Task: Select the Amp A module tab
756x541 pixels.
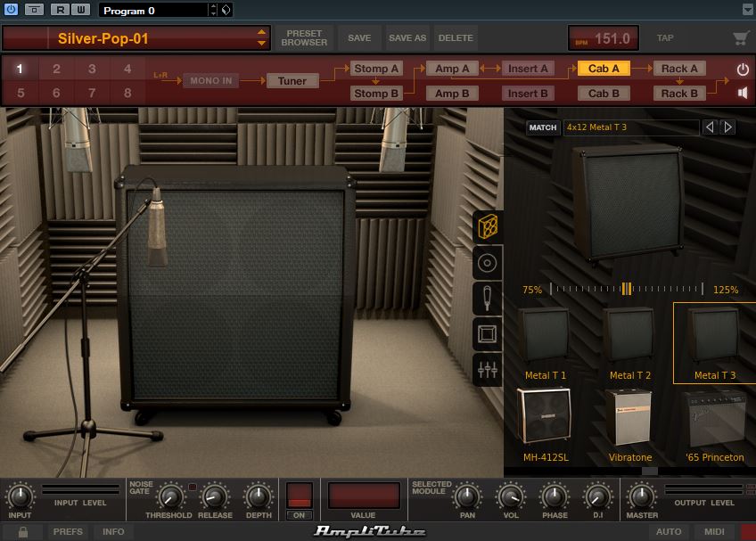Action: pos(452,69)
